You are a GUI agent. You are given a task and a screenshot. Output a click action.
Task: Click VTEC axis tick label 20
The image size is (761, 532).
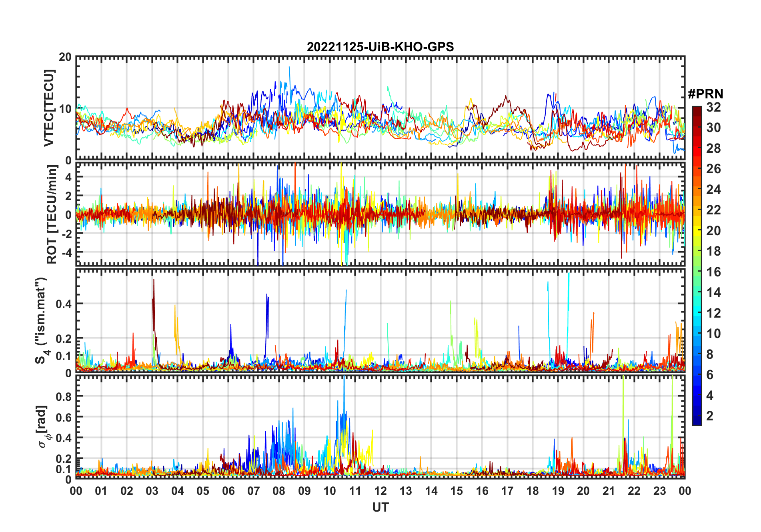click(65, 57)
